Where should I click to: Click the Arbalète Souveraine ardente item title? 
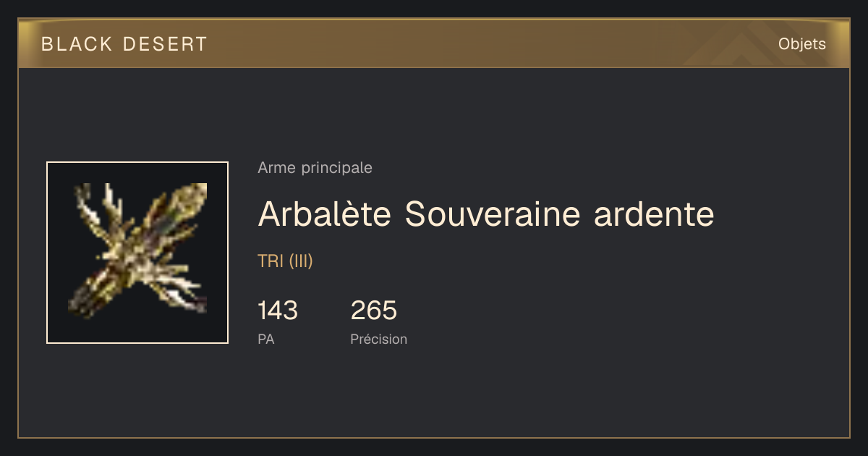point(486,214)
